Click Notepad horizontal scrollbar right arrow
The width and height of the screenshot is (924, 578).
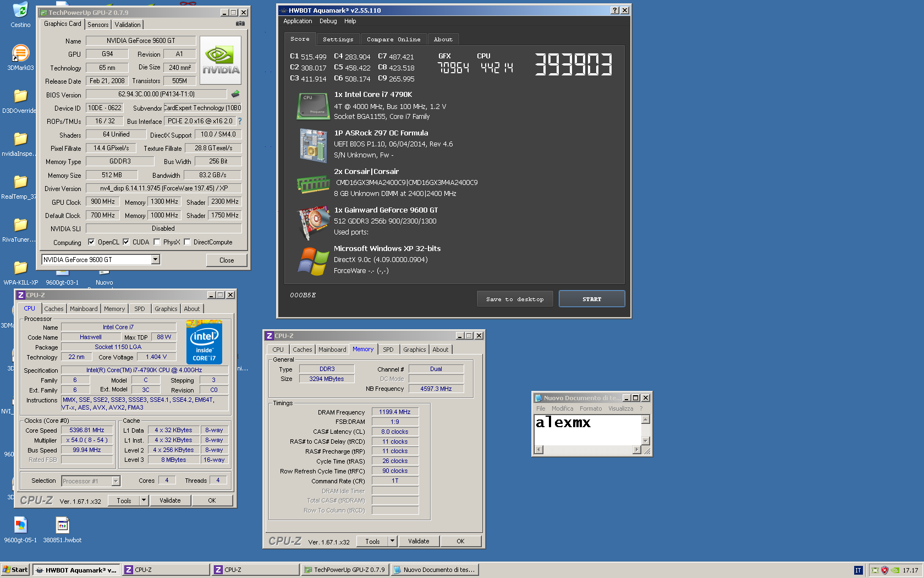point(637,450)
